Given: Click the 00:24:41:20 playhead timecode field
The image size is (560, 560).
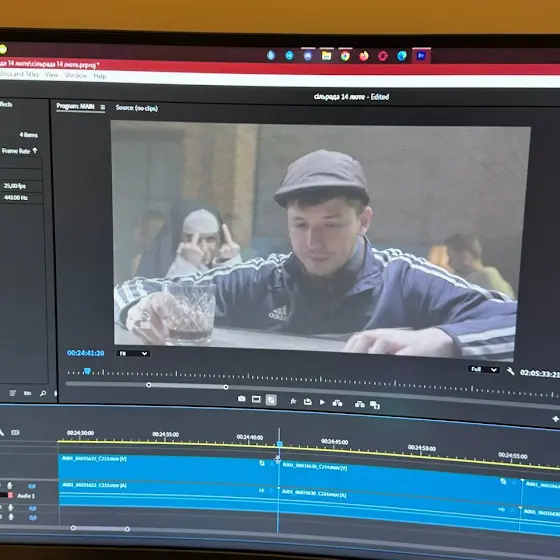Looking at the screenshot, I should pyautogui.click(x=86, y=353).
